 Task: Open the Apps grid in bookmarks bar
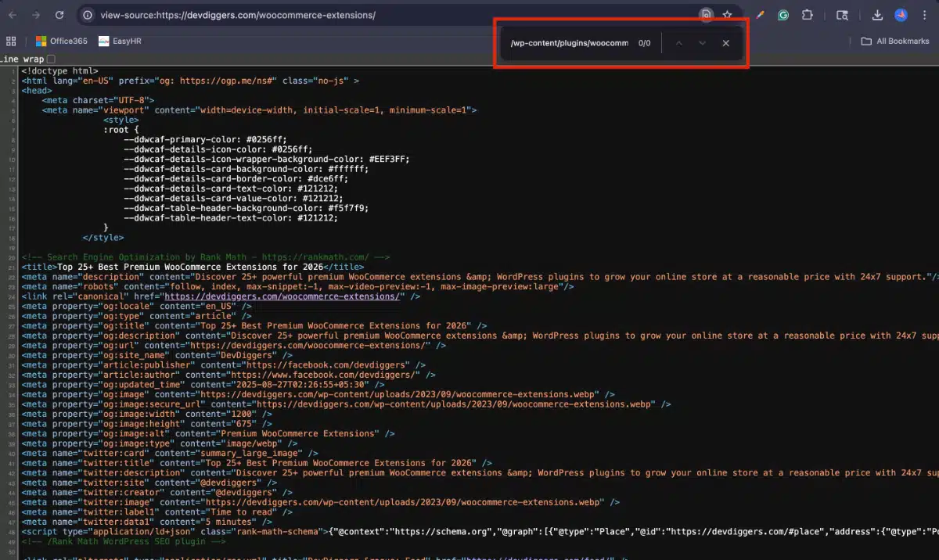pos(11,41)
